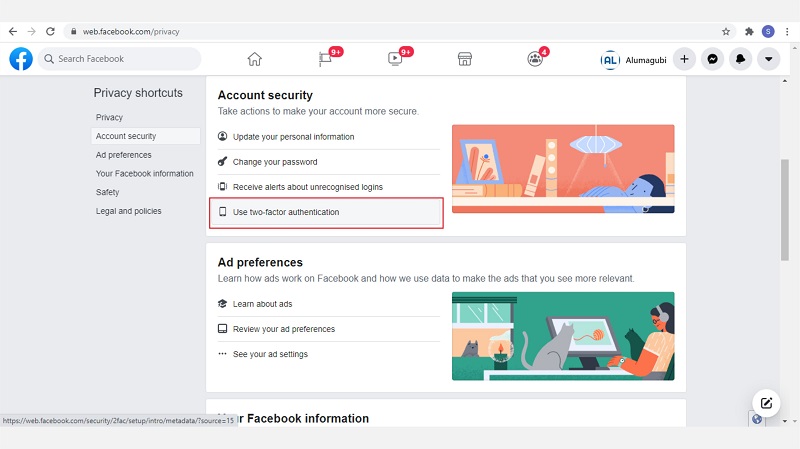
Task: Click the scrollbar down arrow
Action: tap(785, 421)
